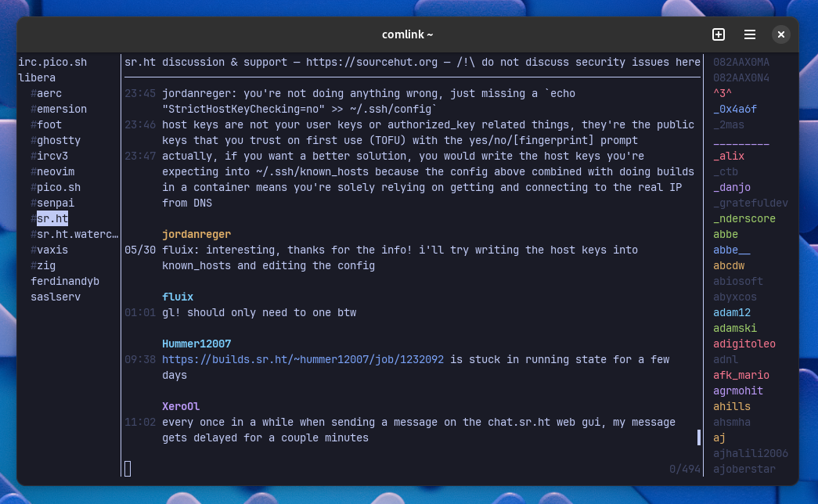Select saslserv in the buffer list
The image size is (818, 504).
(55, 297)
